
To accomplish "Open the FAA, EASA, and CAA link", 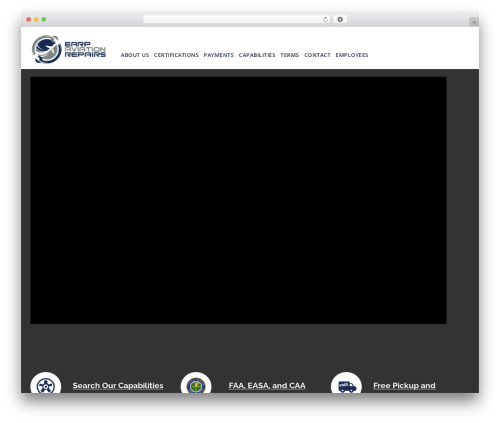I will coord(267,386).
